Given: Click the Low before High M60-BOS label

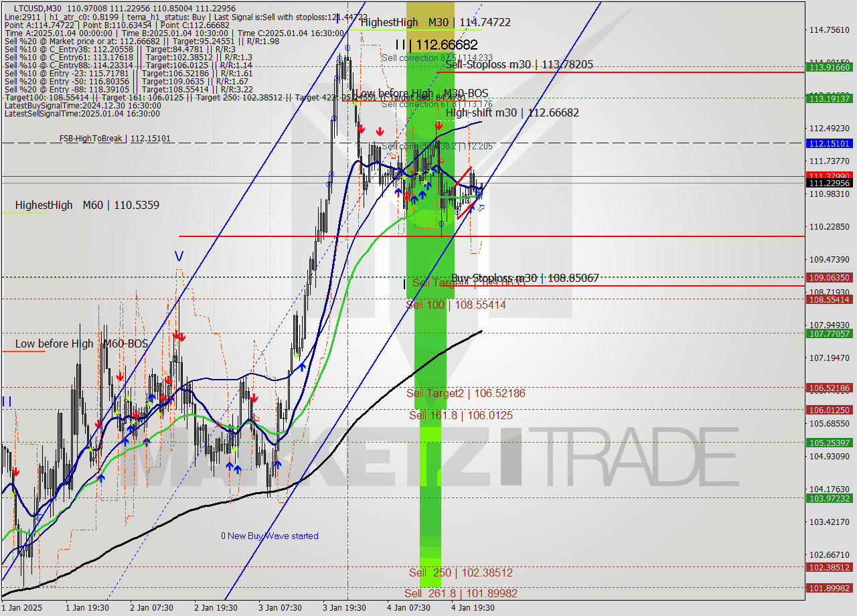Looking at the screenshot, I should click(82, 343).
